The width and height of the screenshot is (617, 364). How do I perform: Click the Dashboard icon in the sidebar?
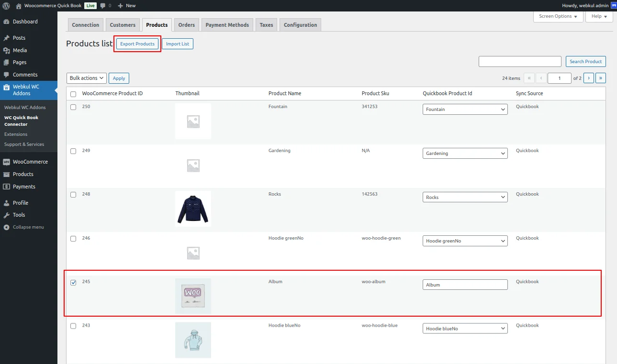[7, 22]
